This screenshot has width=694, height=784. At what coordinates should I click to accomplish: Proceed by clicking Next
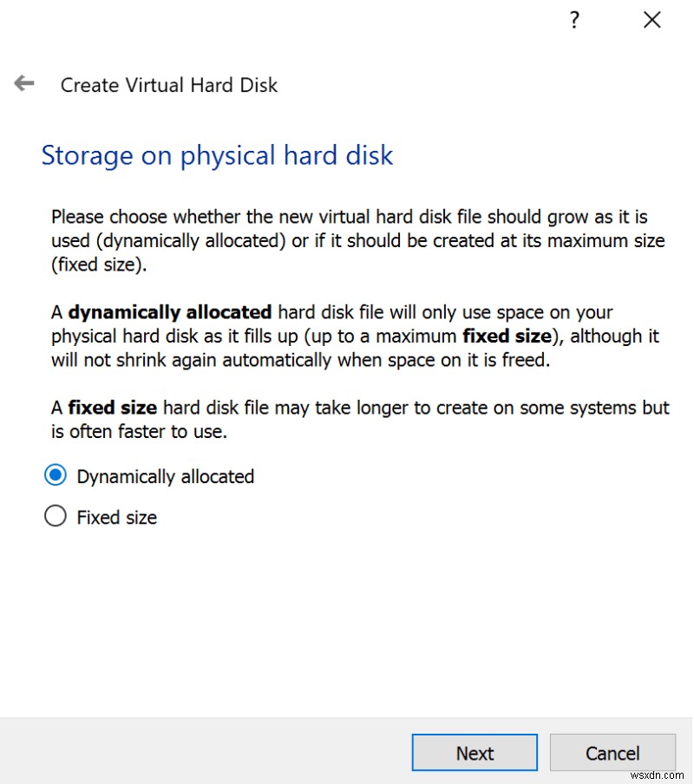475,753
